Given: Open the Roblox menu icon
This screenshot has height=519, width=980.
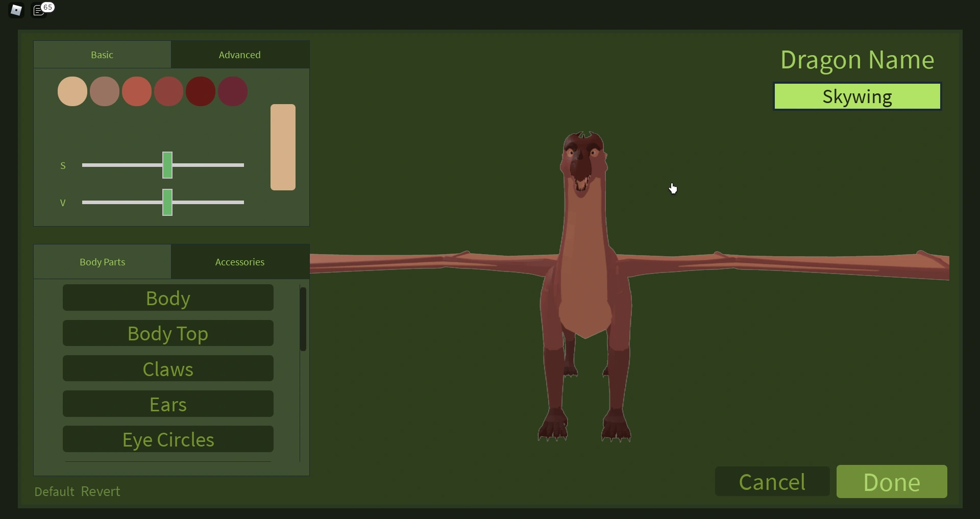Looking at the screenshot, I should point(16,10).
